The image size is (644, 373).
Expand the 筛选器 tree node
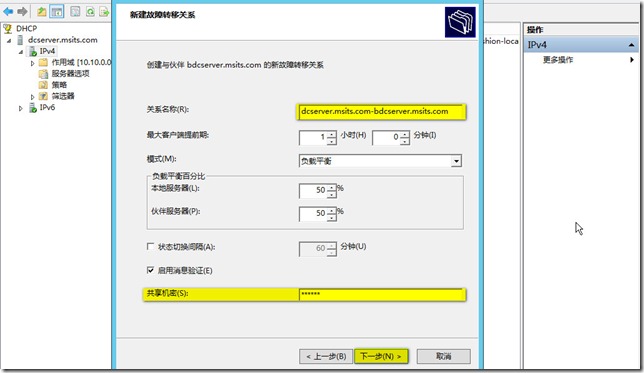coord(32,97)
